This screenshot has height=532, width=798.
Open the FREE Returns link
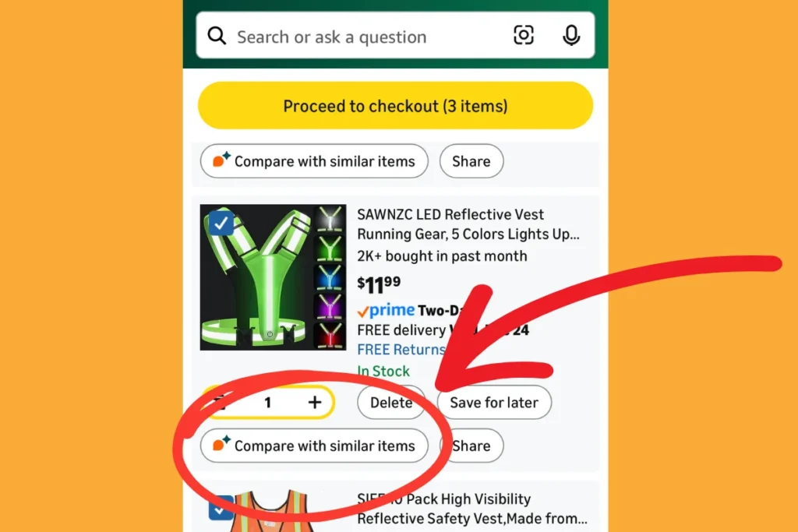click(401, 350)
